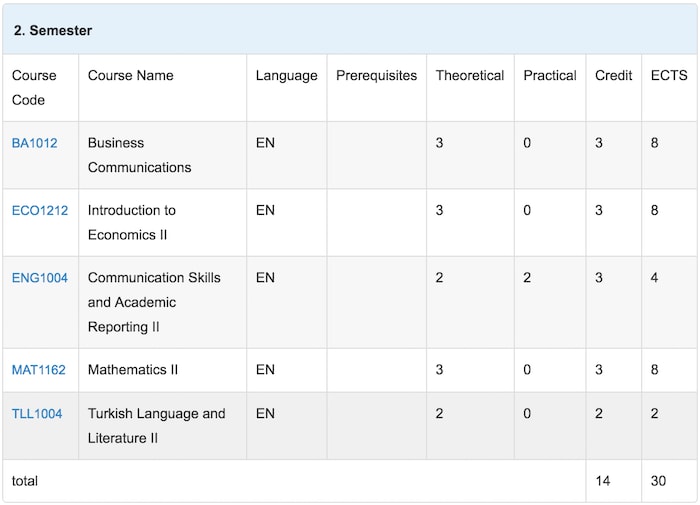Open the BA1012 course link
700x505 pixels.
(34, 143)
